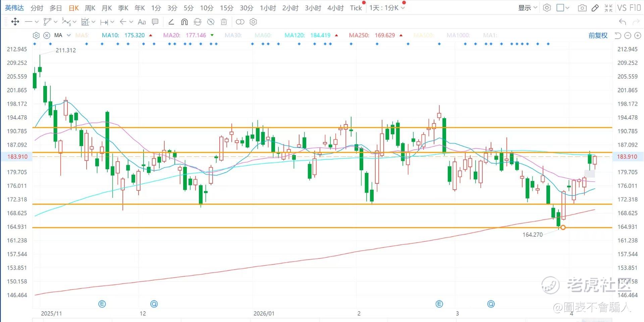Open chart settings gear in top bar
The width and height of the screenshot is (644, 322).
[x=547, y=8]
